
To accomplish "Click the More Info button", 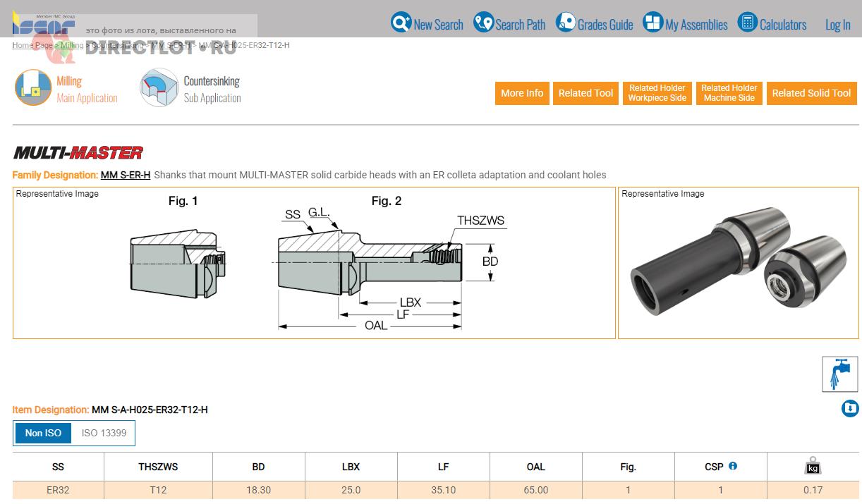I will [522, 93].
